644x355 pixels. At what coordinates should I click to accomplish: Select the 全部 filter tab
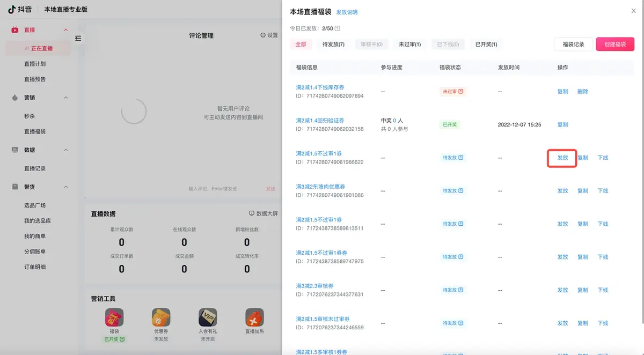(x=301, y=45)
